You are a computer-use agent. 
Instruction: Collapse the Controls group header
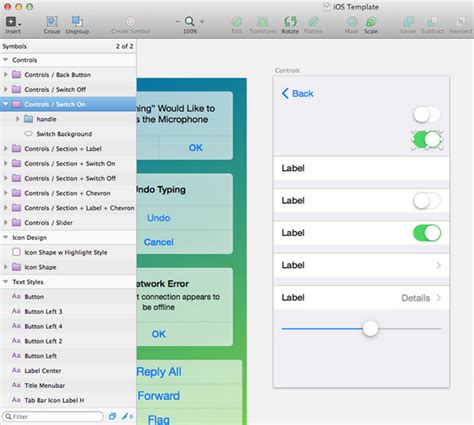click(5, 60)
